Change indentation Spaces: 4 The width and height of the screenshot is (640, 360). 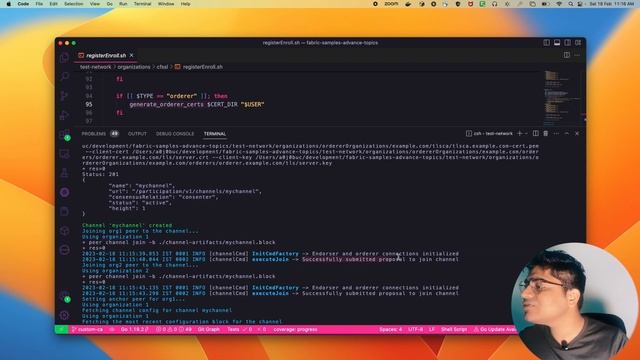[x=390, y=329]
